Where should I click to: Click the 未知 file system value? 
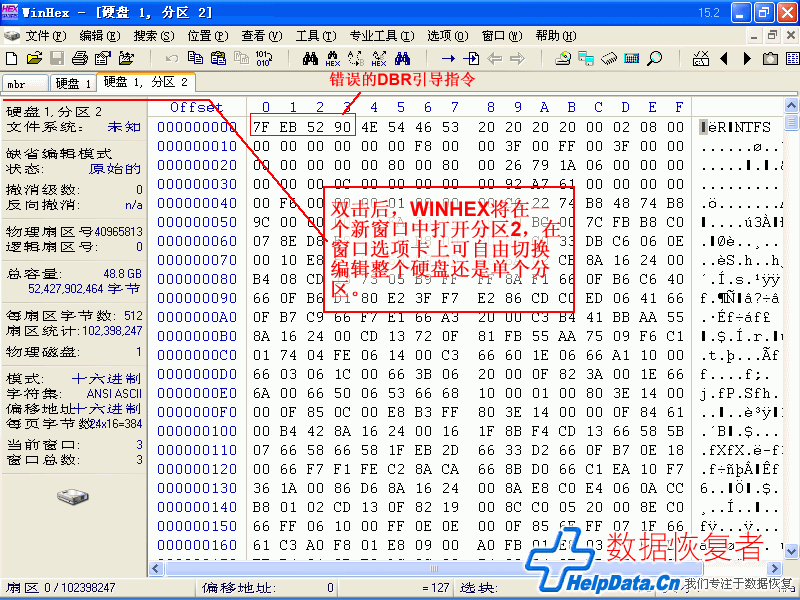pos(124,127)
